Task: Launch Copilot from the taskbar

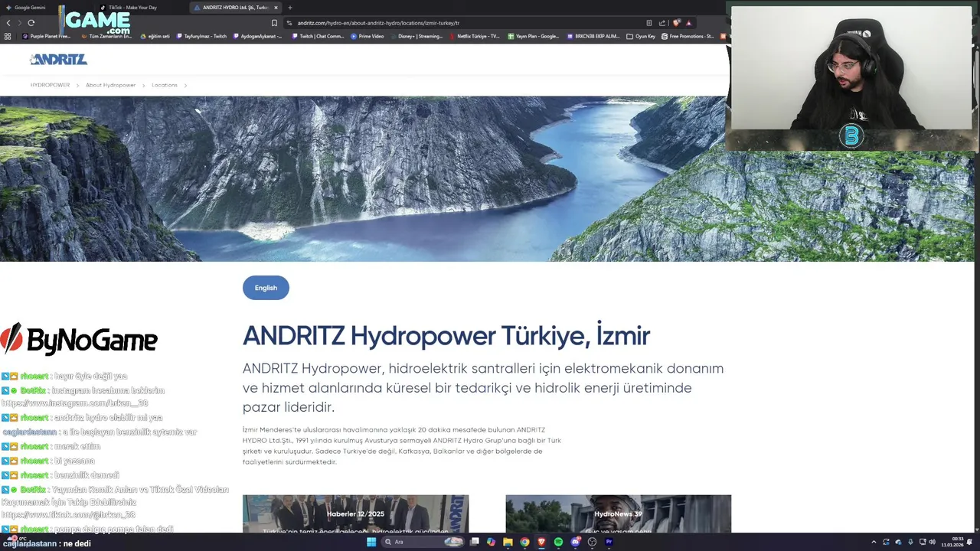Action: coord(491,542)
